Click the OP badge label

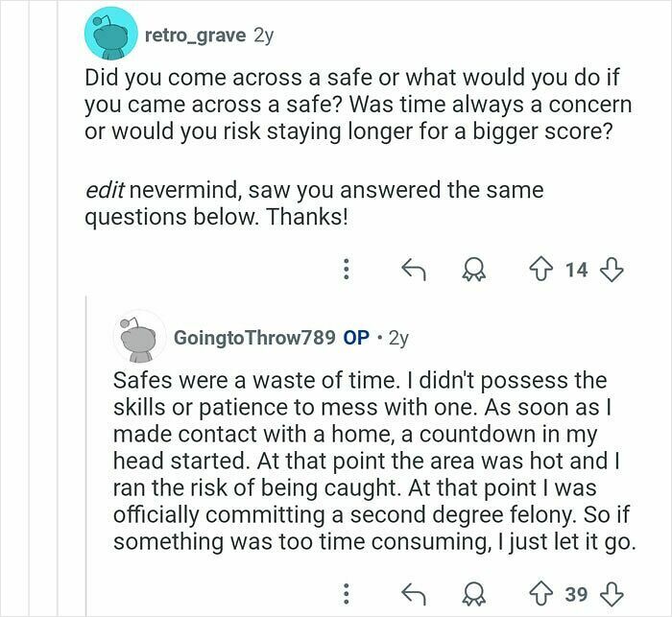(356, 338)
